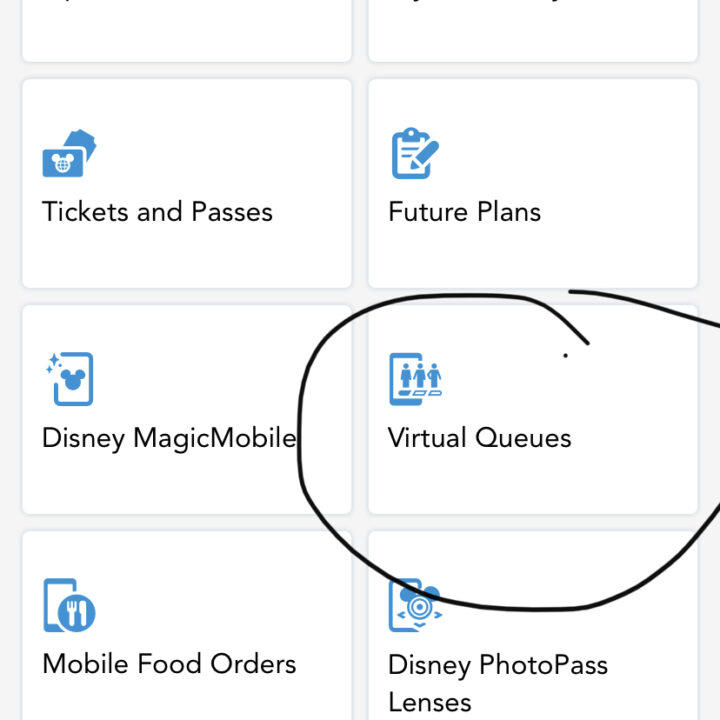Open the Tickets and Passes label
Viewport: 720px width, 720px height.
tap(157, 212)
